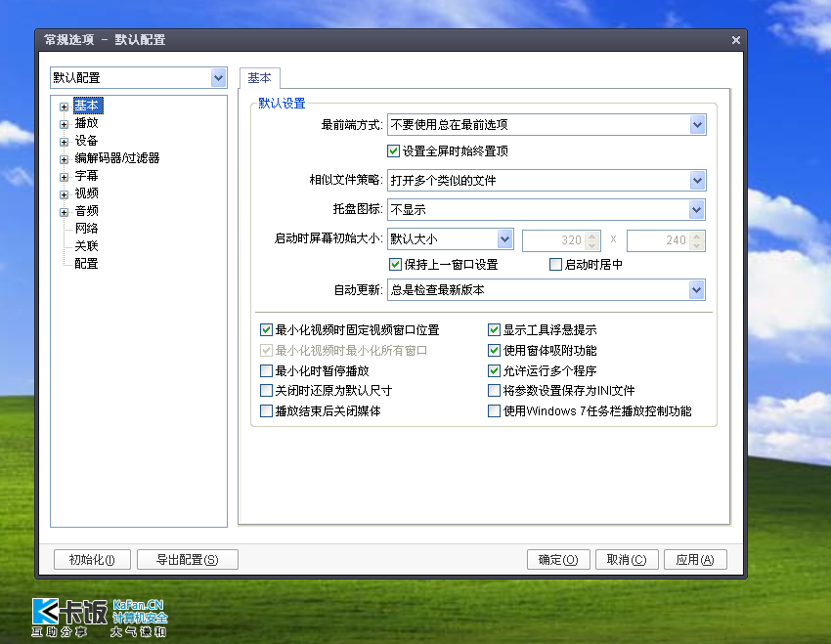Select 网络 in the settings tree

[86, 229]
